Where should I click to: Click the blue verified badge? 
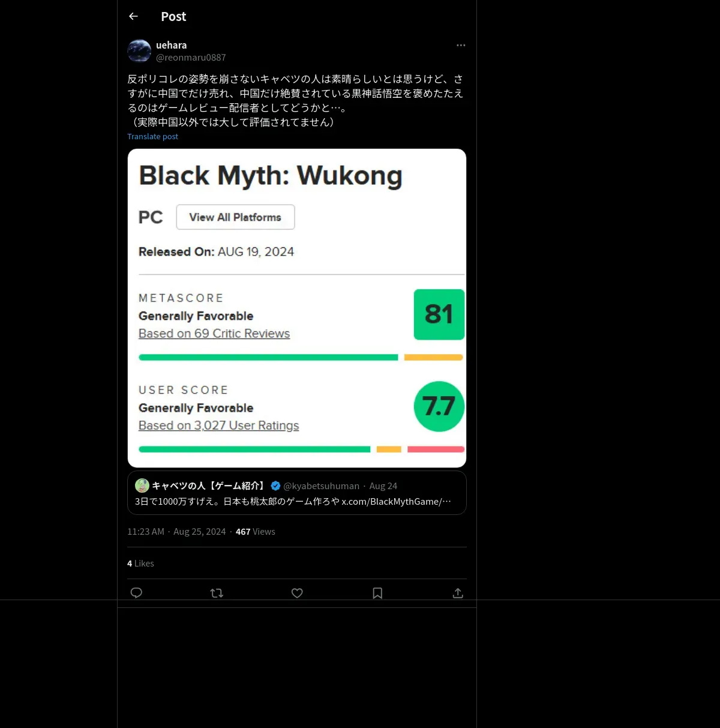[x=275, y=486]
